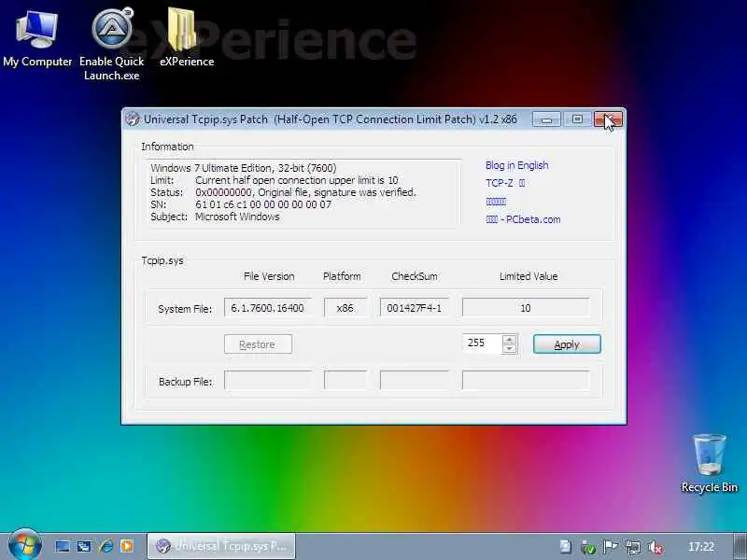
Task: Click the 'File Version' column header
Action: pyautogui.click(x=269, y=276)
